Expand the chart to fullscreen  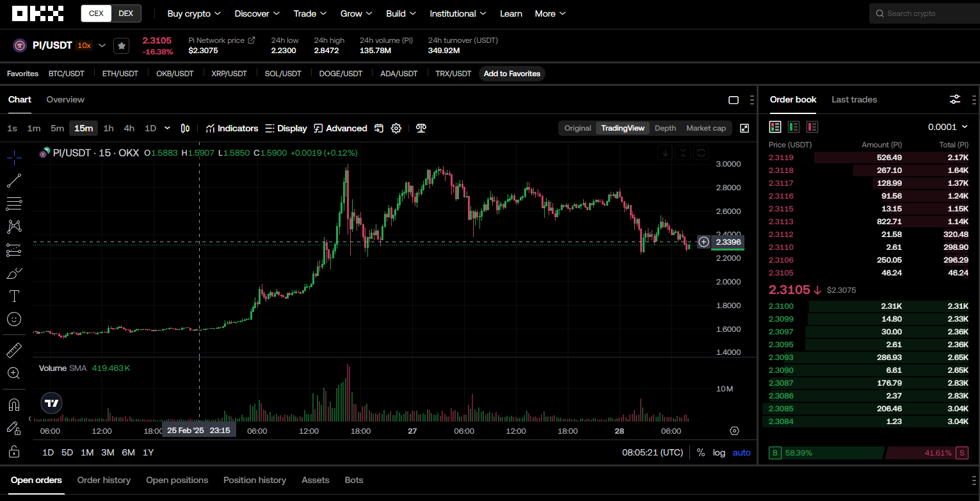coord(744,128)
